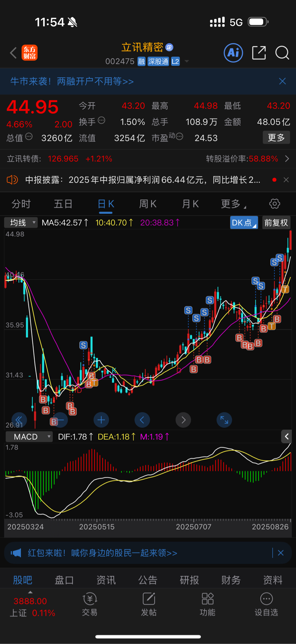
Task: Tap the info icon beside 换手
Action: [x=102, y=120]
